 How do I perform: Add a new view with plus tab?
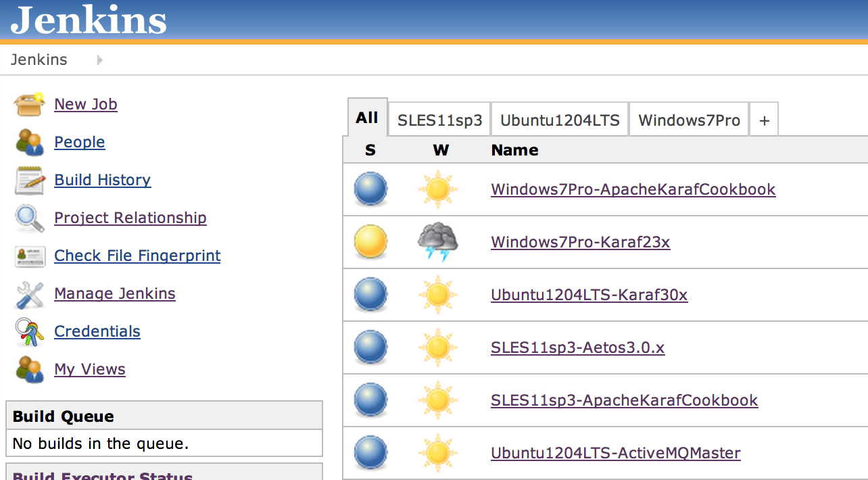click(x=765, y=120)
